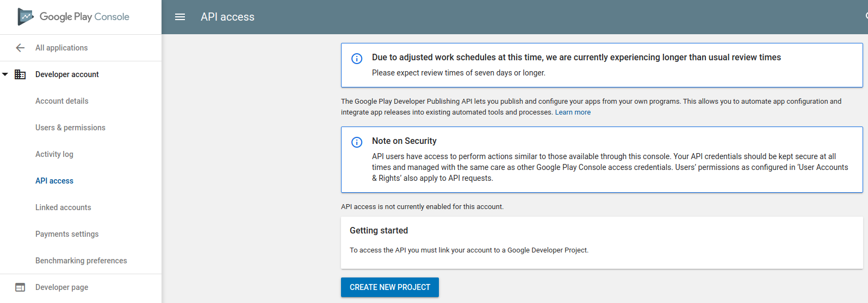Open Account details
The image size is (868, 303).
(61, 101)
